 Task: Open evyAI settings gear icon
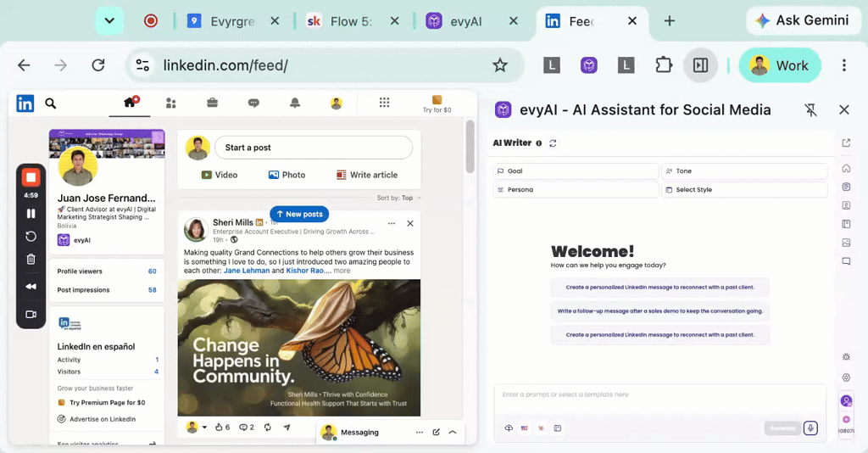846,377
